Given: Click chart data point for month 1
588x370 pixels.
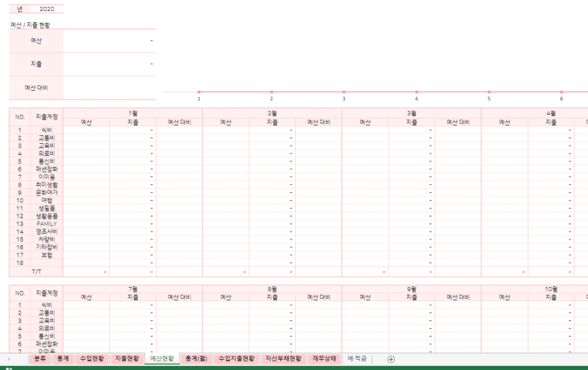Looking at the screenshot, I should tap(199, 92).
